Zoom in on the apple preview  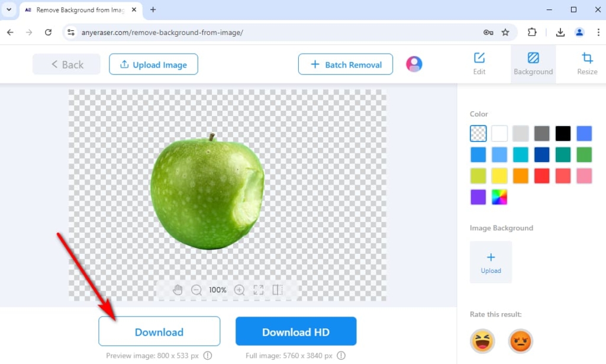pyautogui.click(x=240, y=290)
